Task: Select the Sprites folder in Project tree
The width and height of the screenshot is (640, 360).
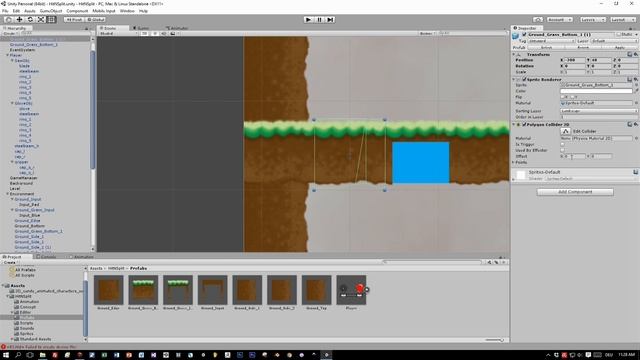Action: click(x=24, y=333)
